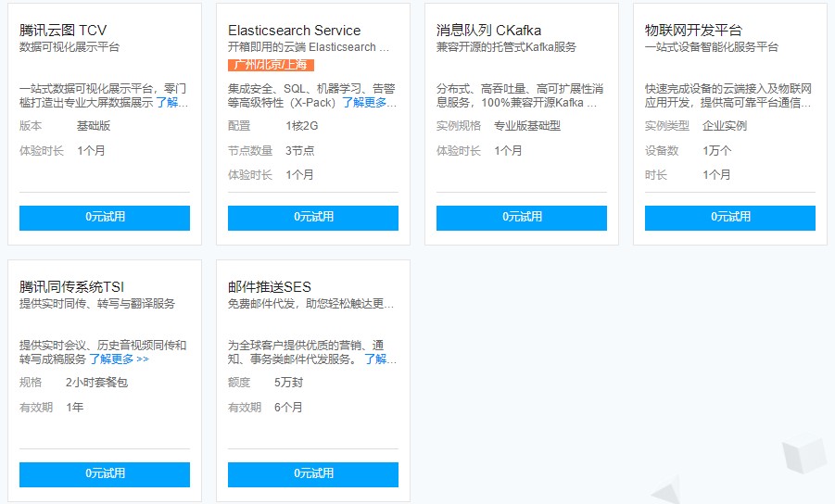
Task: Click 0元试用 button for 腾讯同传系统TSI
Action: click(x=105, y=474)
